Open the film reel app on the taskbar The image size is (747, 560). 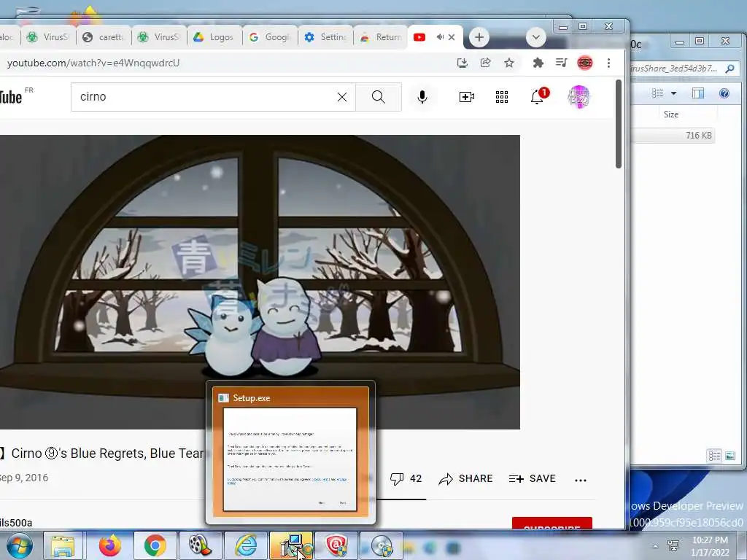pyautogui.click(x=200, y=545)
